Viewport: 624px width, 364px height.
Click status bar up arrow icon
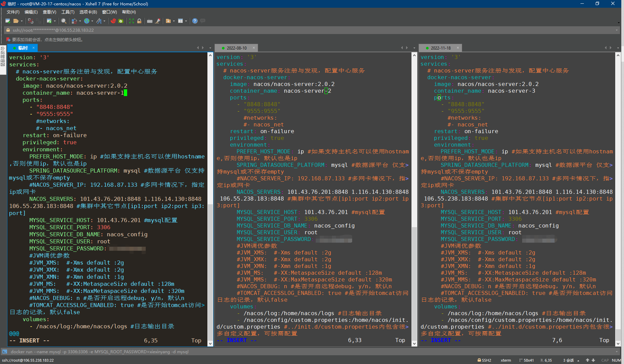tap(588, 360)
